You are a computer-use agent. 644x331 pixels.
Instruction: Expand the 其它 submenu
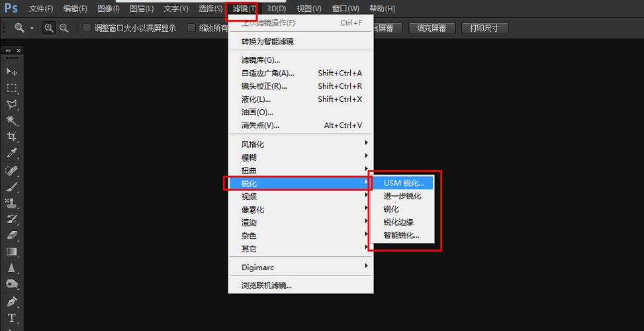click(x=300, y=249)
